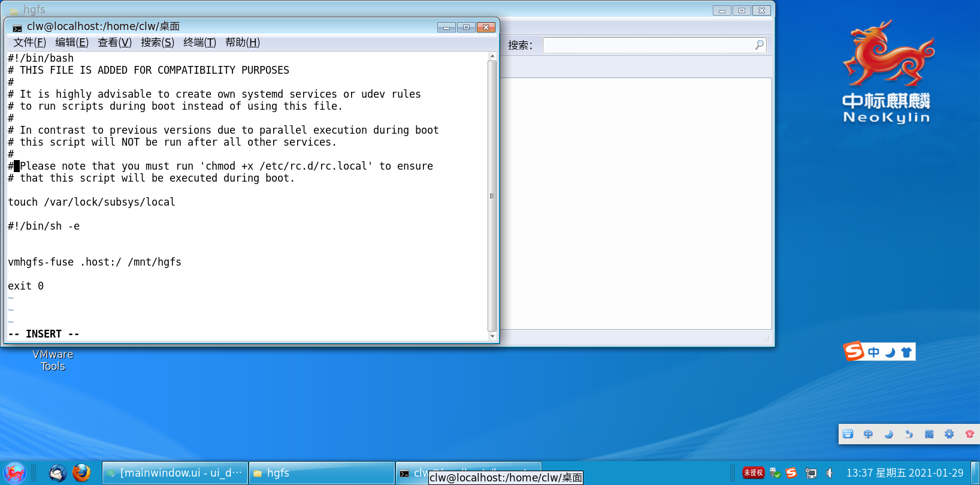
Task: Click the Sogou S logo on floating bar
Action: (x=854, y=351)
